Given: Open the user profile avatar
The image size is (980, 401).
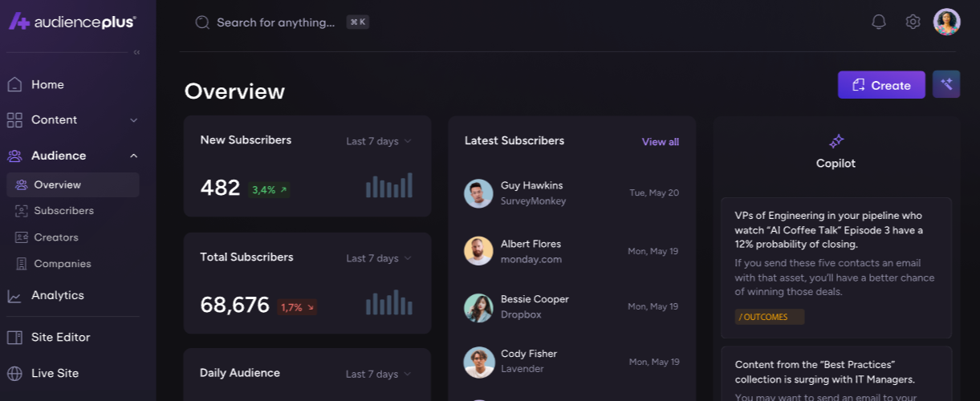Looking at the screenshot, I should (947, 22).
